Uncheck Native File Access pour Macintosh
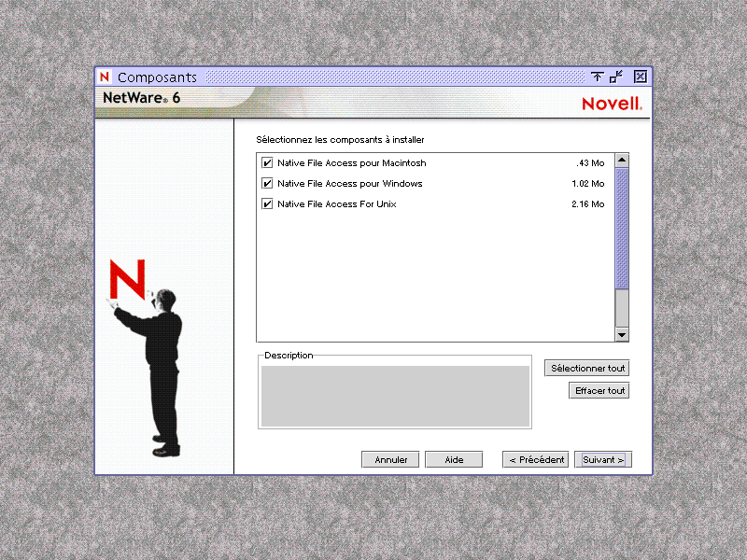The width and height of the screenshot is (747, 560). click(267, 162)
